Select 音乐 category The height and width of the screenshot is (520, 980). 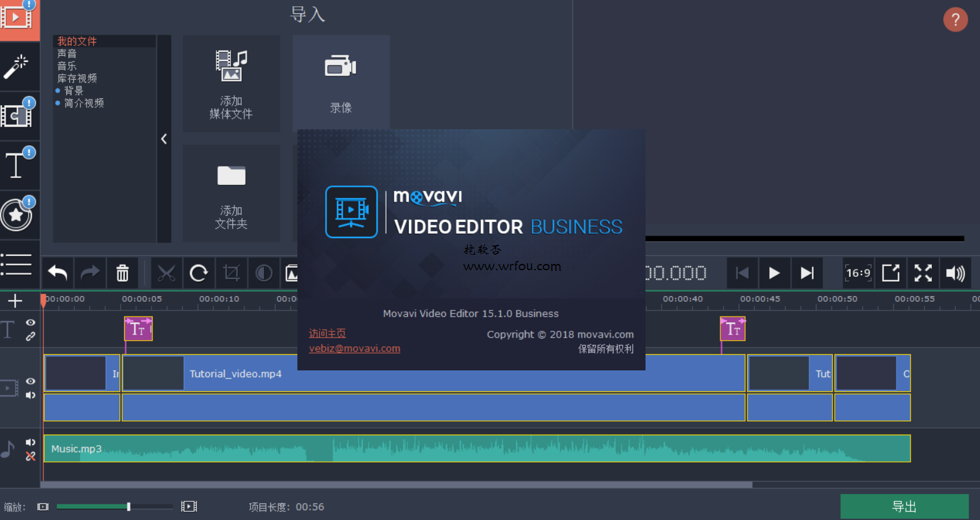pos(67,66)
